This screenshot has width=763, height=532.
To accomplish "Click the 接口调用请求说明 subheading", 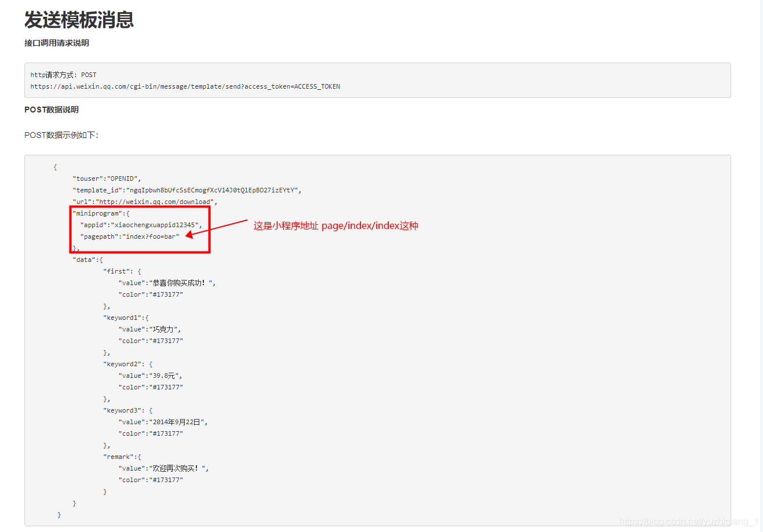I will click(57, 43).
